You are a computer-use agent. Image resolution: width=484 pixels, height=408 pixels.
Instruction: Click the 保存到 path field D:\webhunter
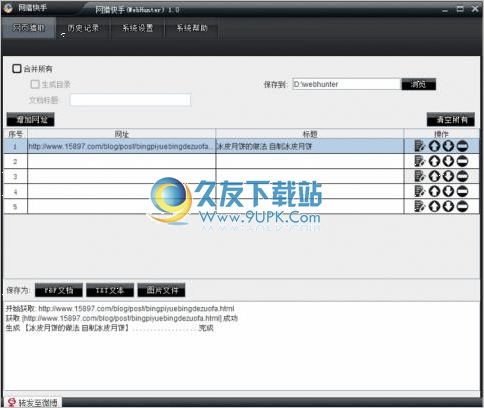(346, 84)
